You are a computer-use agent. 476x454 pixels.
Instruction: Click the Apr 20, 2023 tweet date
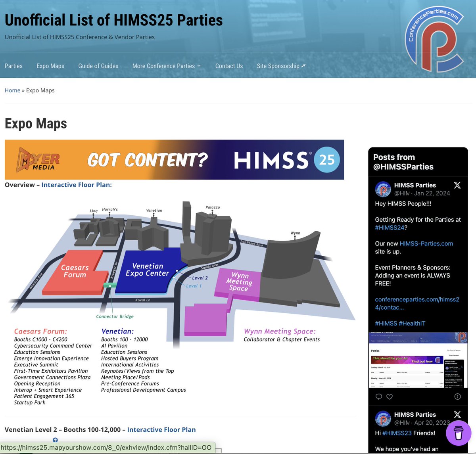pyautogui.click(x=432, y=423)
